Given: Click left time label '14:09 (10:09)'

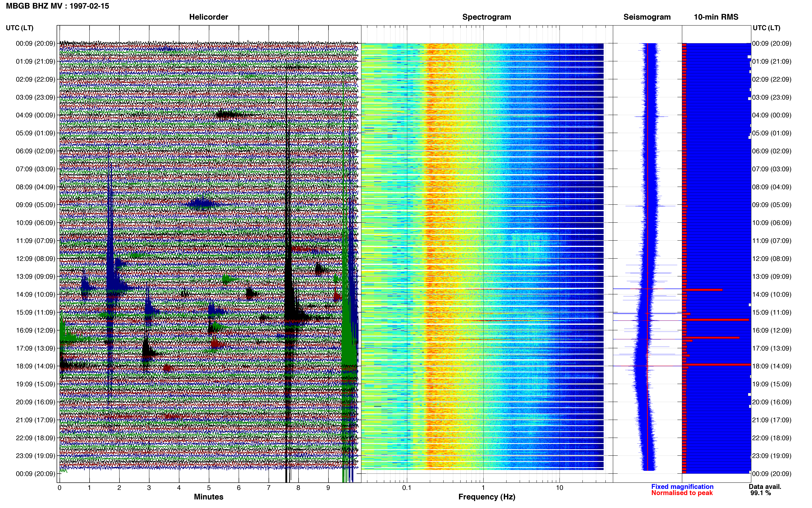Looking at the screenshot, I should coord(36,295).
